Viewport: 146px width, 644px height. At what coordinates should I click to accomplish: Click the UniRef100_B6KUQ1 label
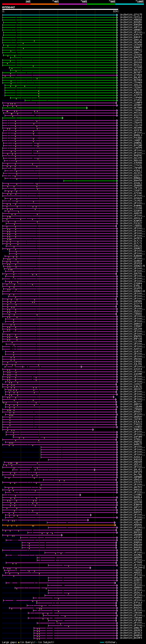tap(131, 548)
